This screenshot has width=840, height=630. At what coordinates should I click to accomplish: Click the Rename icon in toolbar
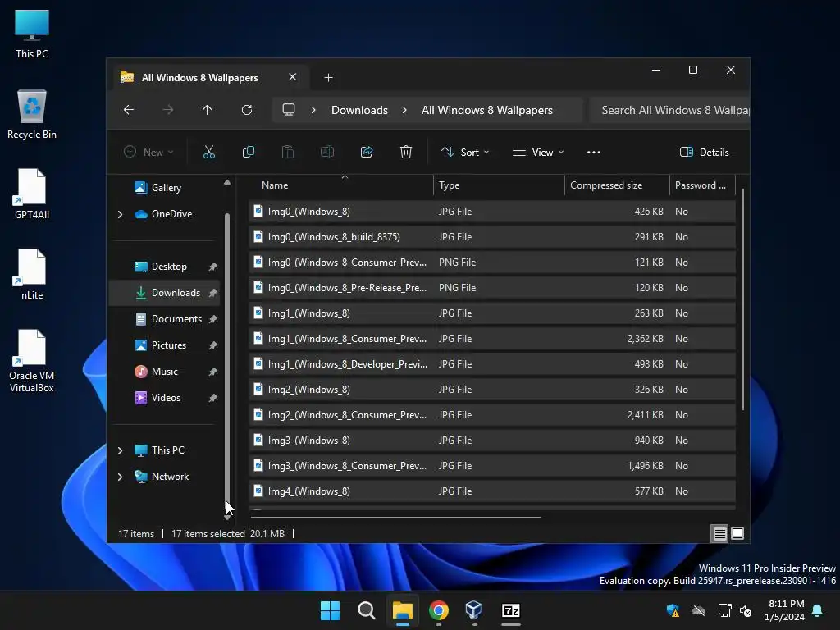(x=326, y=152)
